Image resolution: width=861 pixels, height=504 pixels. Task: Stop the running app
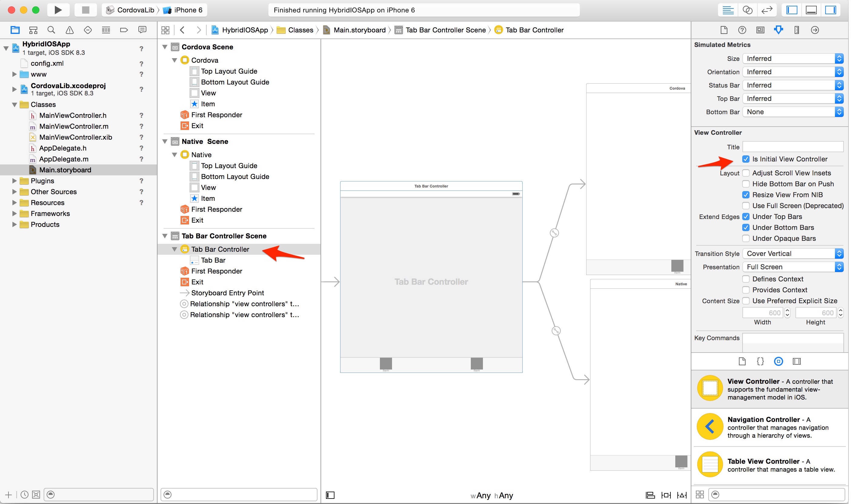pyautogui.click(x=86, y=10)
